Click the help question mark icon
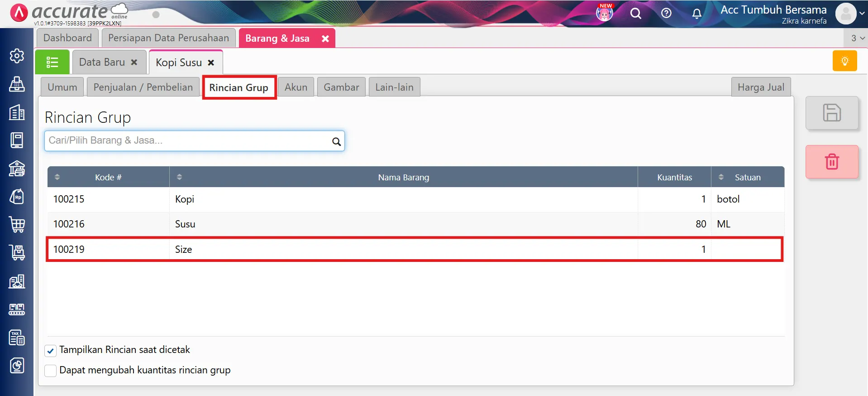Viewport: 868px width, 396px height. [666, 13]
